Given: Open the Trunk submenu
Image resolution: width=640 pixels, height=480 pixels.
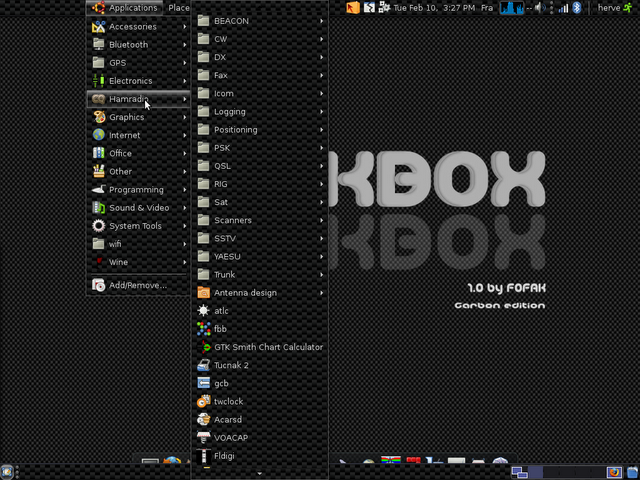Looking at the screenshot, I should 260,275.
